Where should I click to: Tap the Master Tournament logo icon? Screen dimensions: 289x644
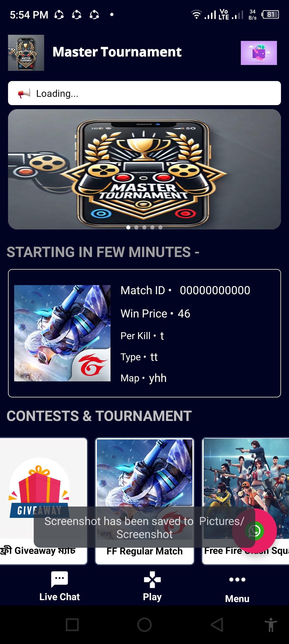pos(26,53)
